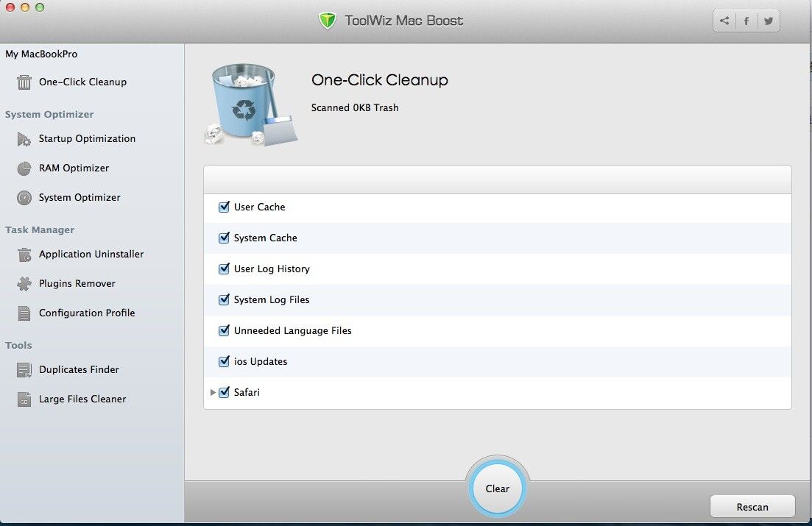The height and width of the screenshot is (526, 812).
Task: Click the RAM Optimizer pie icon
Action: click(24, 168)
